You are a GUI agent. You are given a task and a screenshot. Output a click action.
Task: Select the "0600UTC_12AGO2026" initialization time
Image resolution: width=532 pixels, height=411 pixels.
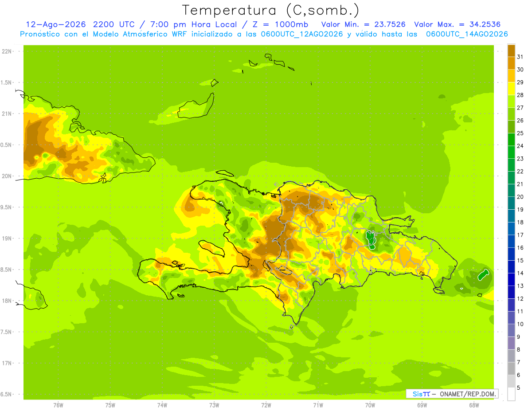[303, 34]
